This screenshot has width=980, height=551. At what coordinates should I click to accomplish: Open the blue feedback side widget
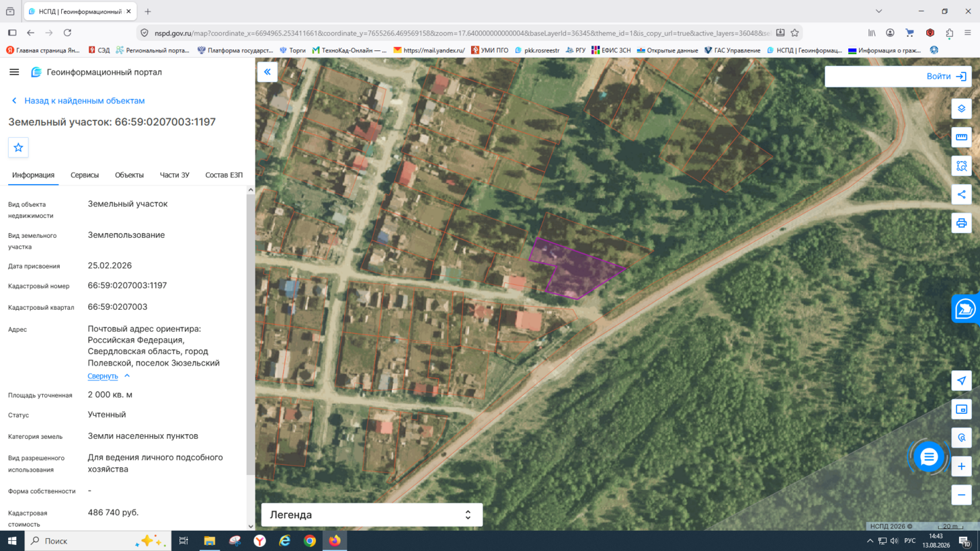pos(965,309)
